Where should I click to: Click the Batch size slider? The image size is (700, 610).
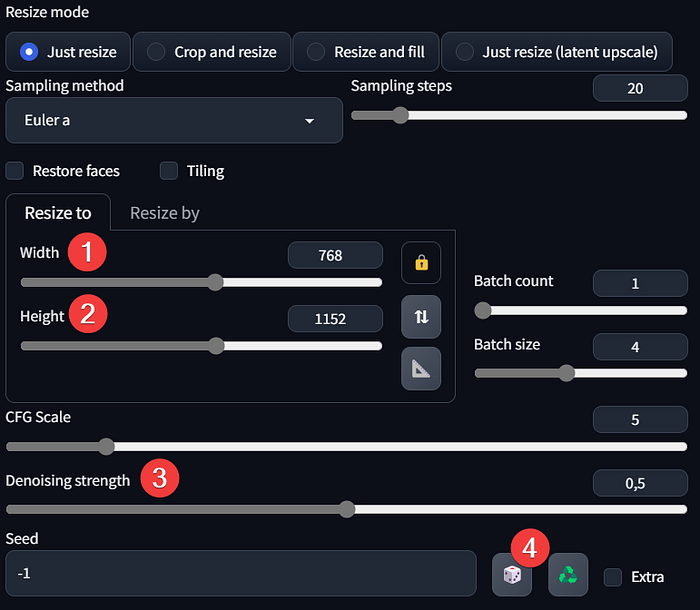581,373
